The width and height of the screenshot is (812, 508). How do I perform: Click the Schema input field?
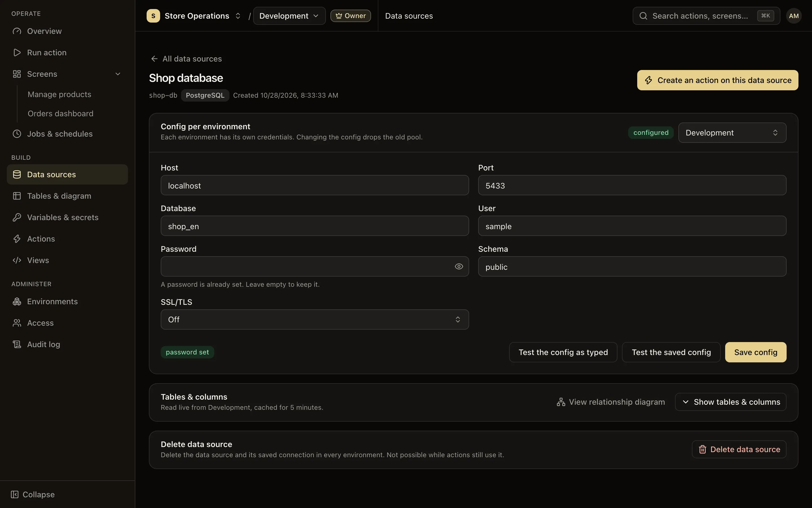(632, 266)
